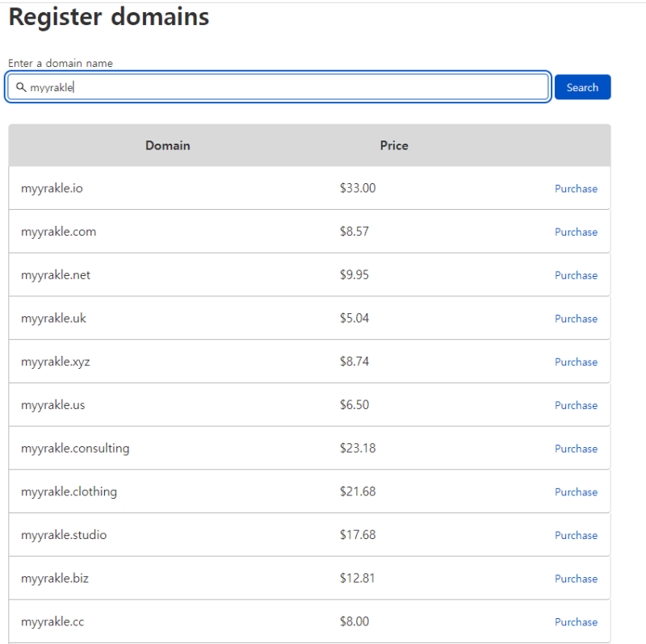Purchase the myyrakle.studio domain
The image size is (646, 644).
coord(576,535)
